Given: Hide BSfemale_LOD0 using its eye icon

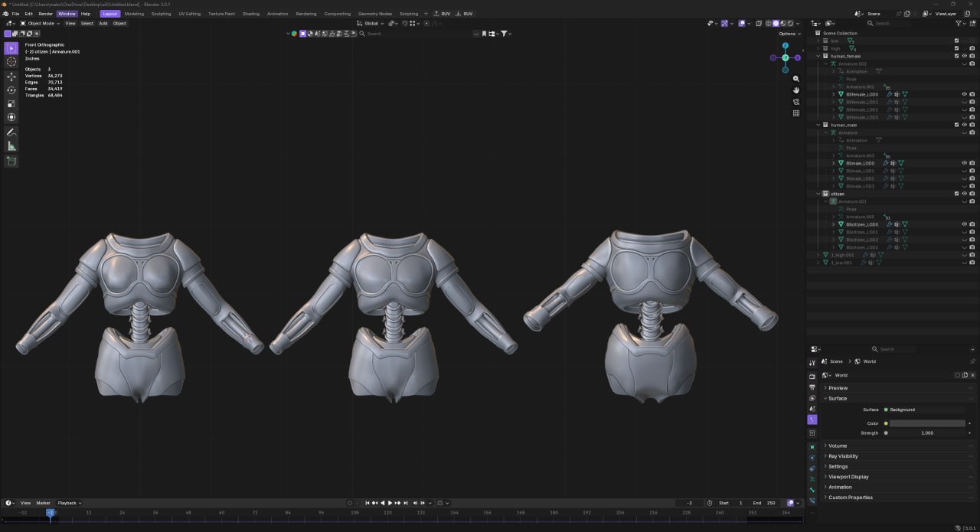Looking at the screenshot, I should [964, 94].
